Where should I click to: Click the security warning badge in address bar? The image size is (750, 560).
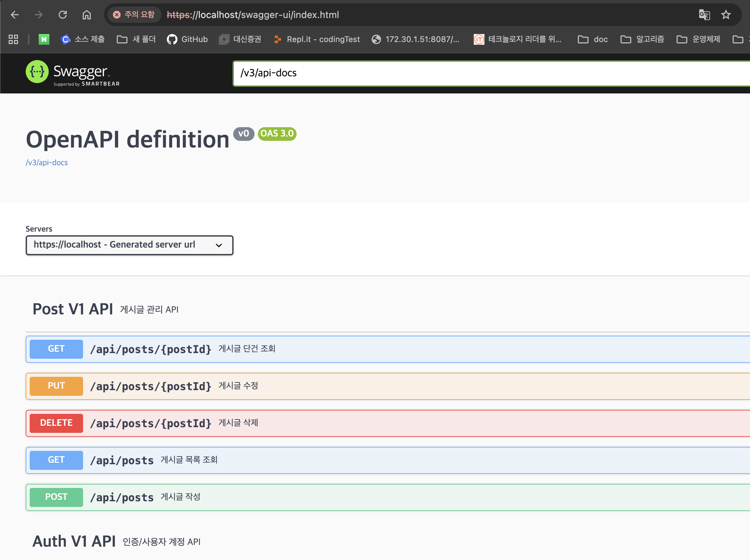tap(134, 15)
